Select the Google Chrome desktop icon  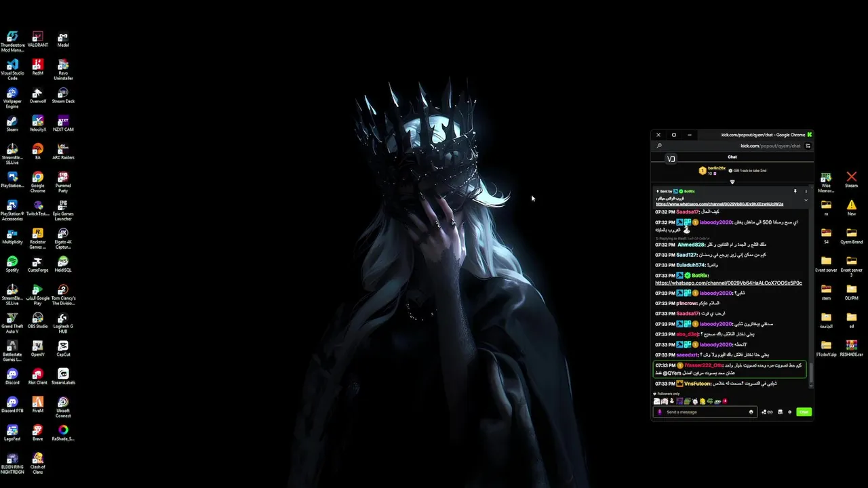point(37,182)
